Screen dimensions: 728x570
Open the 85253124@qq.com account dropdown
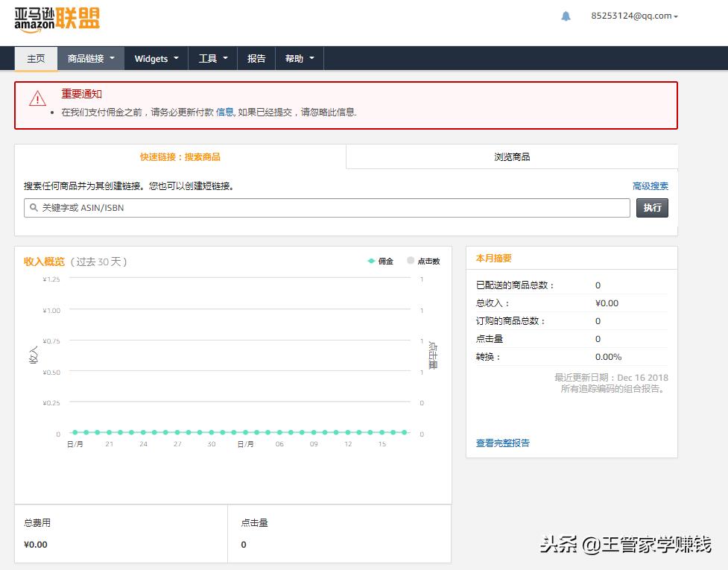point(633,15)
